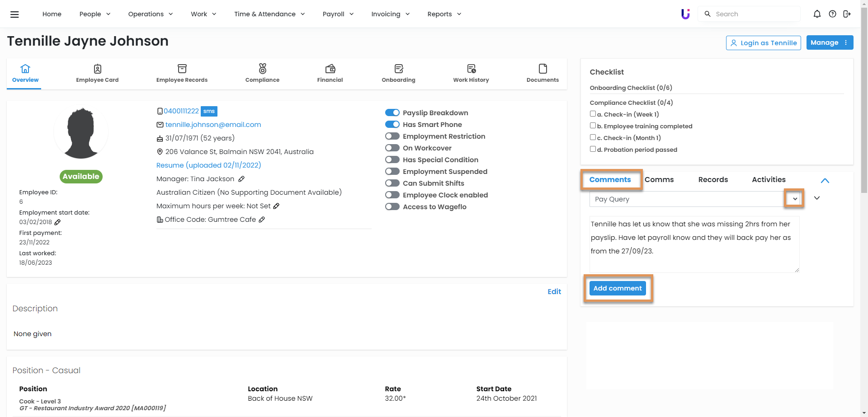Check the Employee training completed checkbox
868x417 pixels.
pyautogui.click(x=593, y=126)
